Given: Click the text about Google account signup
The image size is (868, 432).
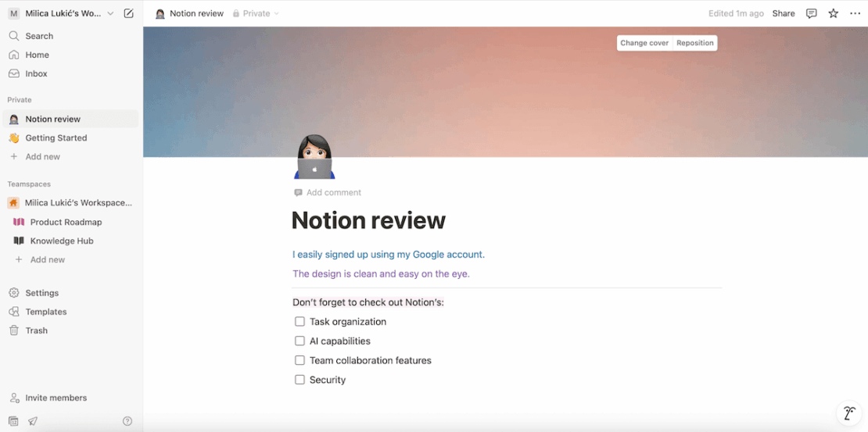Looking at the screenshot, I should [x=389, y=255].
